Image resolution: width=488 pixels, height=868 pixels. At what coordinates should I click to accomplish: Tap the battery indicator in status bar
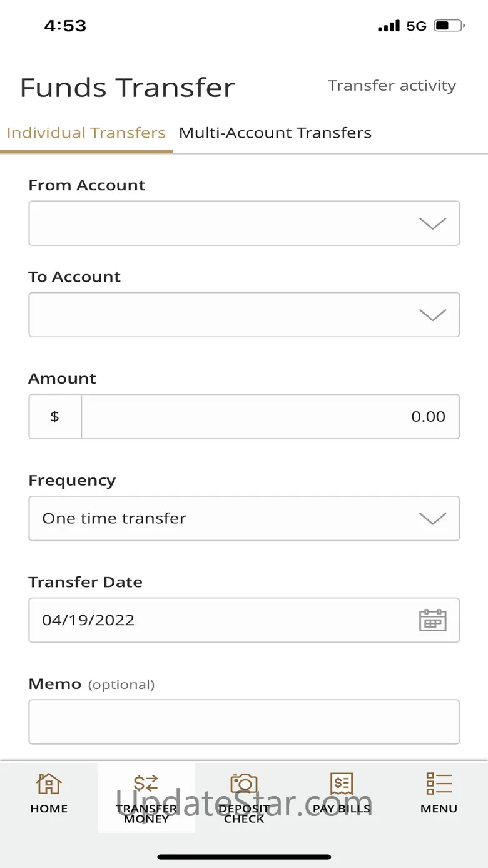[449, 26]
